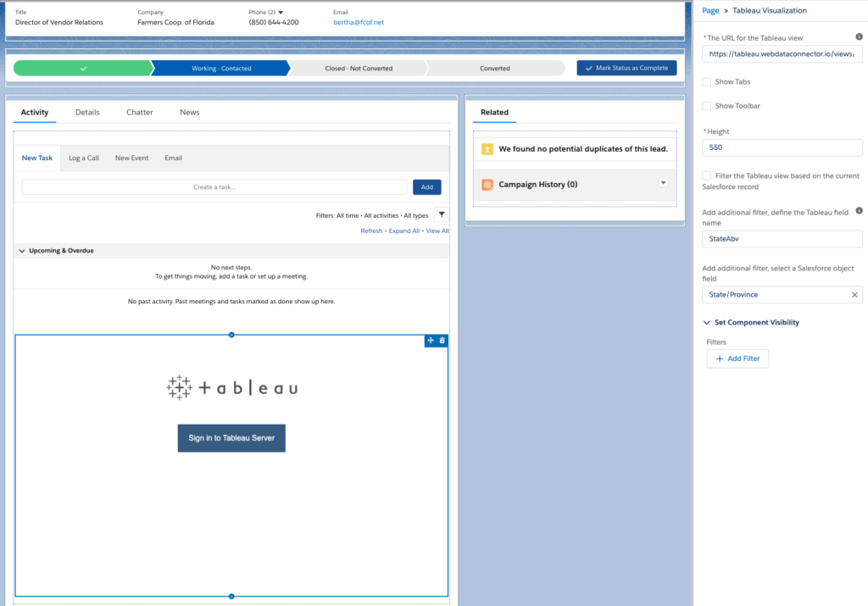Click the move handle on Tableau component
Viewport: 868px width, 606px height.
(431, 341)
